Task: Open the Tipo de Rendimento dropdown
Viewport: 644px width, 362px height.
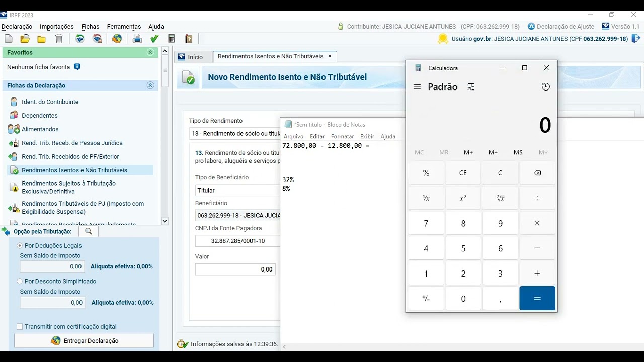Action: click(x=234, y=134)
